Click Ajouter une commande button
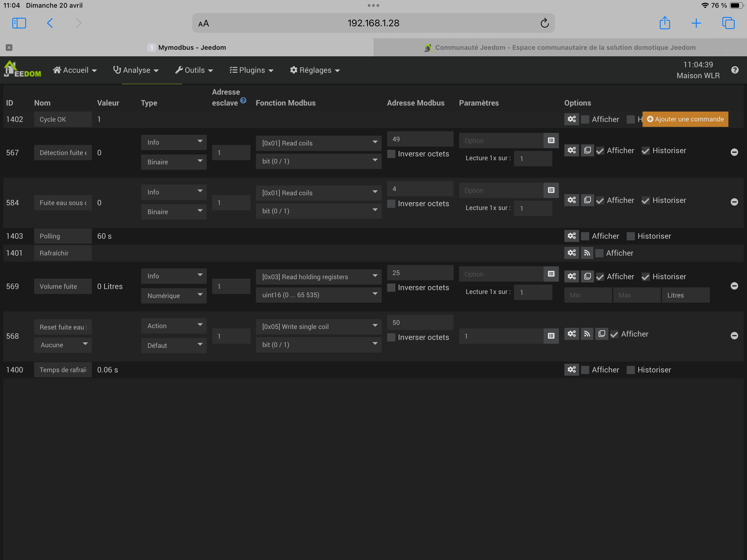This screenshot has height=560, width=747. tap(685, 119)
